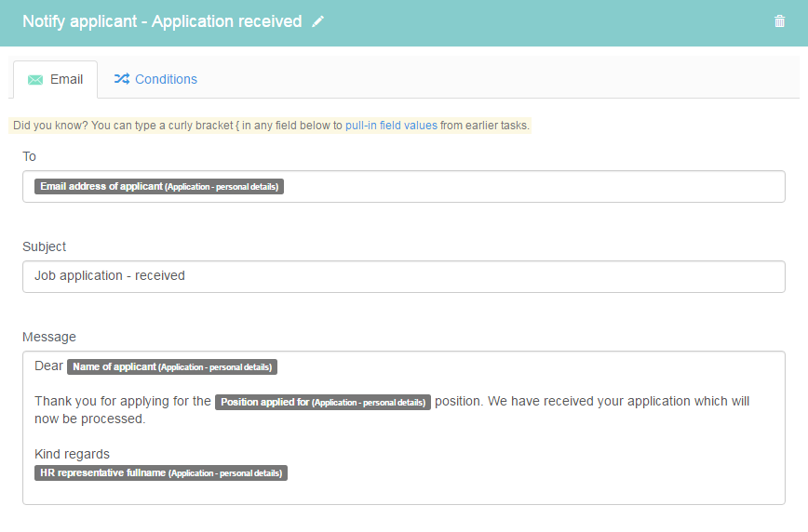
Task: Switch to the Conditions tab
Action: [155, 79]
